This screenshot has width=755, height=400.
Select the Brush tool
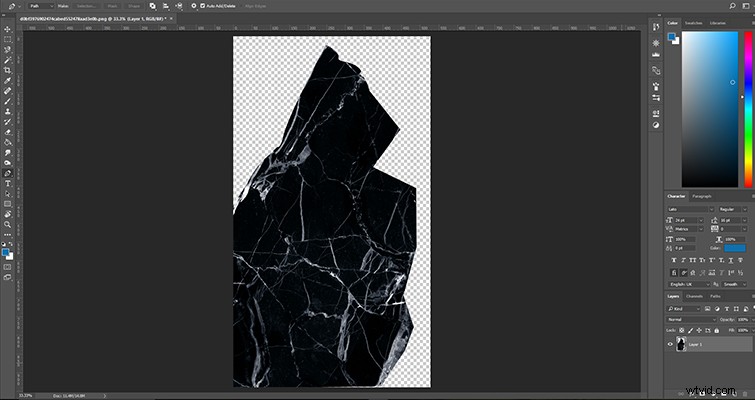(7, 101)
